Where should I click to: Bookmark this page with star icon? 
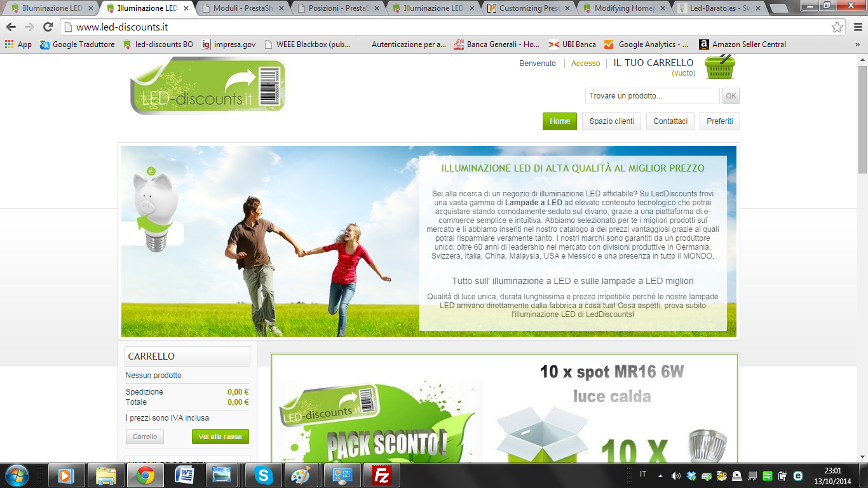point(837,27)
